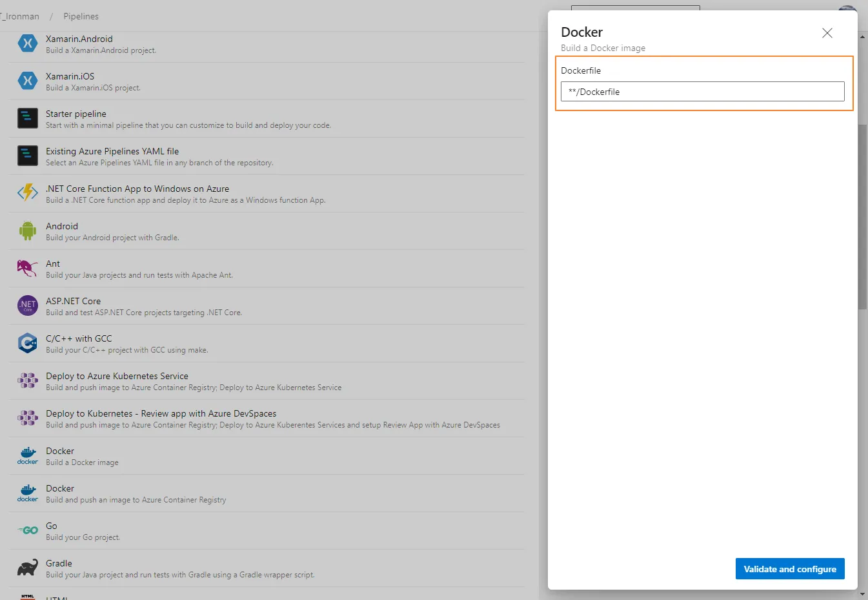This screenshot has height=600, width=868.
Task: Select the Xamarin.iOS hexagon icon
Action: click(27, 81)
